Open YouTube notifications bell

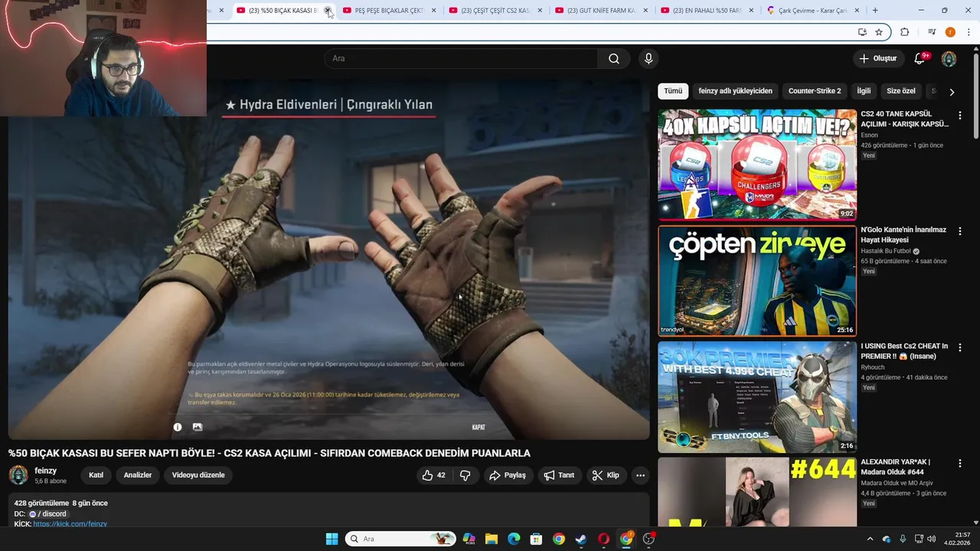tap(920, 59)
